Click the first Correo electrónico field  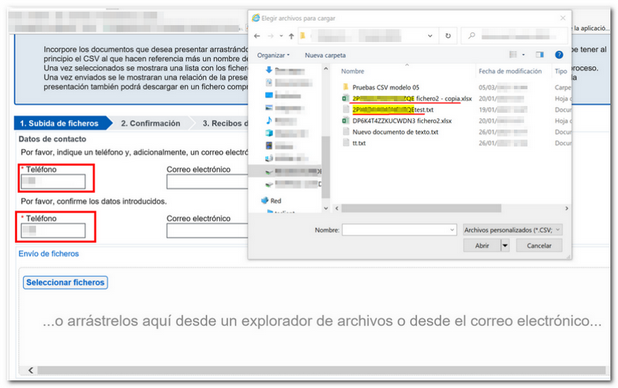pos(207,182)
